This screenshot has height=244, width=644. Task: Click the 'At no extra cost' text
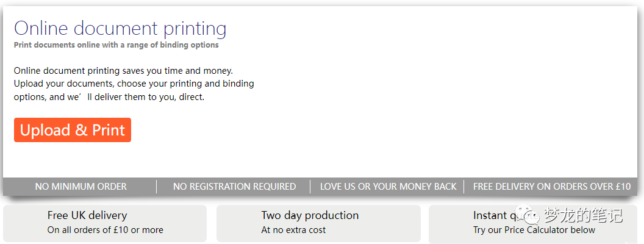pyautogui.click(x=293, y=230)
